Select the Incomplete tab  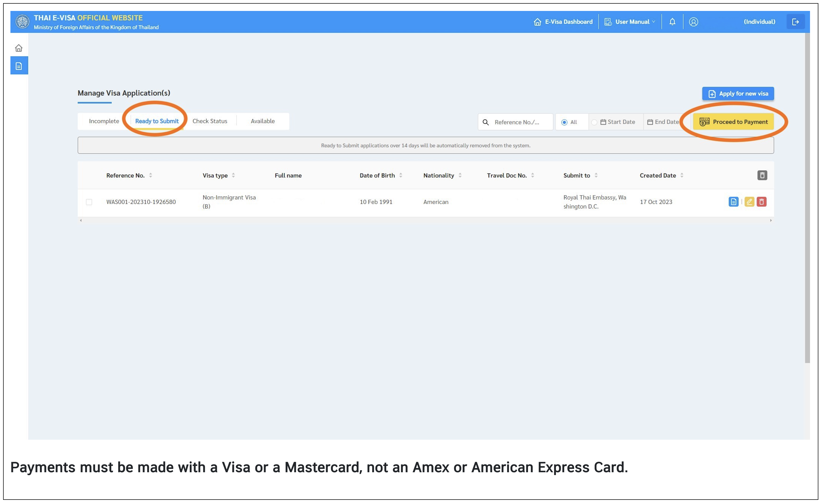[x=104, y=121]
